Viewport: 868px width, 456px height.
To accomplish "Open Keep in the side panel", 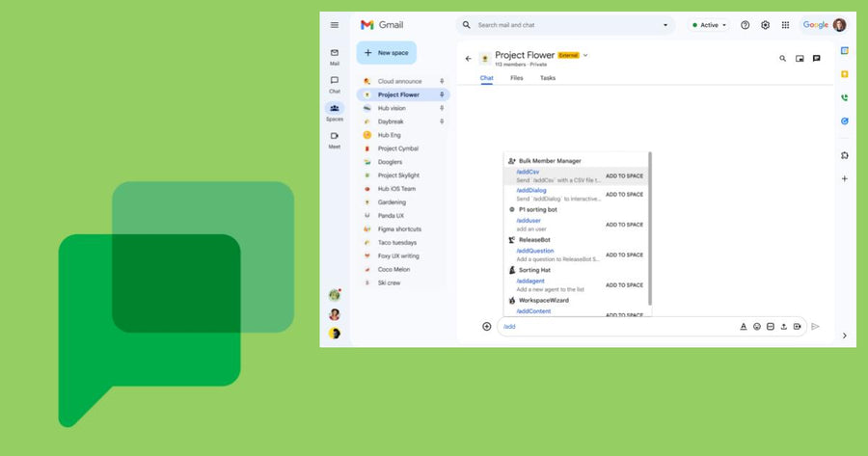I will 845,74.
